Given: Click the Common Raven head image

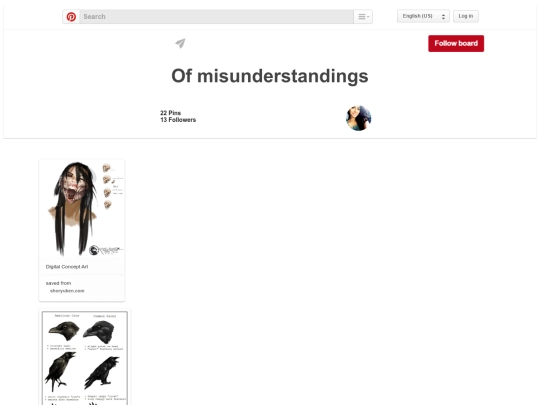Looking at the screenshot, I should click(99, 332).
